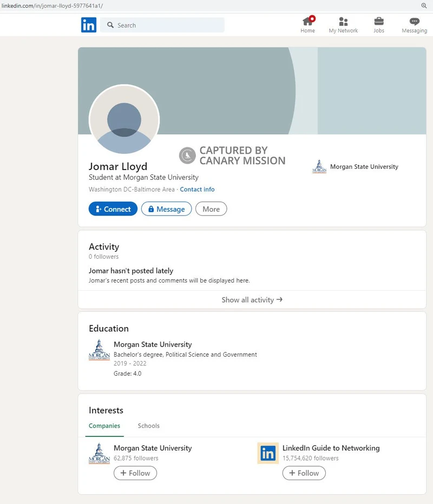The width and height of the screenshot is (433, 504).
Task: Open the LinkedIn logo home link
Action: click(89, 25)
